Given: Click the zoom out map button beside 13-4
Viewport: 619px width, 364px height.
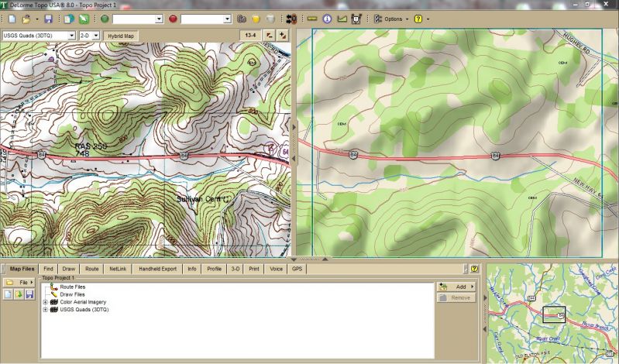Looking at the screenshot, I should [x=270, y=36].
